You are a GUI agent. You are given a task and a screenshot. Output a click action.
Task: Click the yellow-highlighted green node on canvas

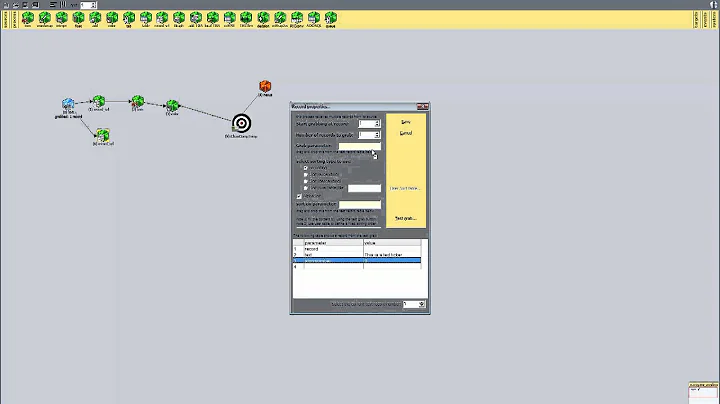(103, 135)
